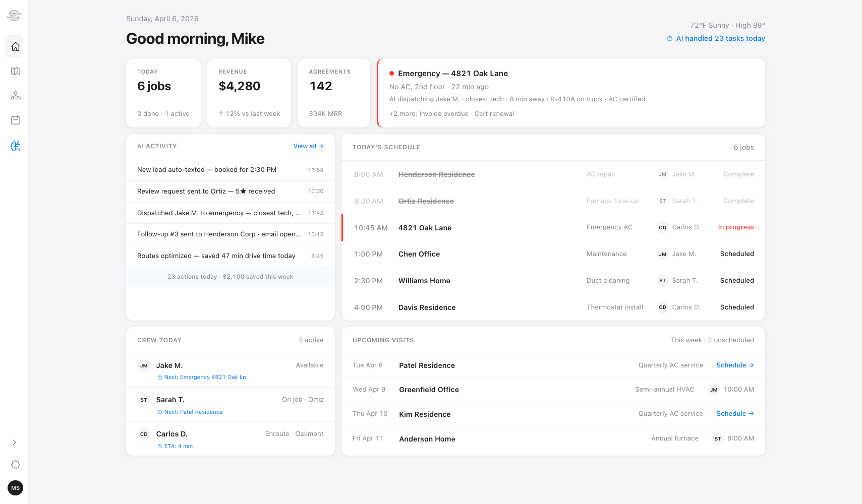
Task: Open the View all arrow in AI Activity
Action: 308,146
